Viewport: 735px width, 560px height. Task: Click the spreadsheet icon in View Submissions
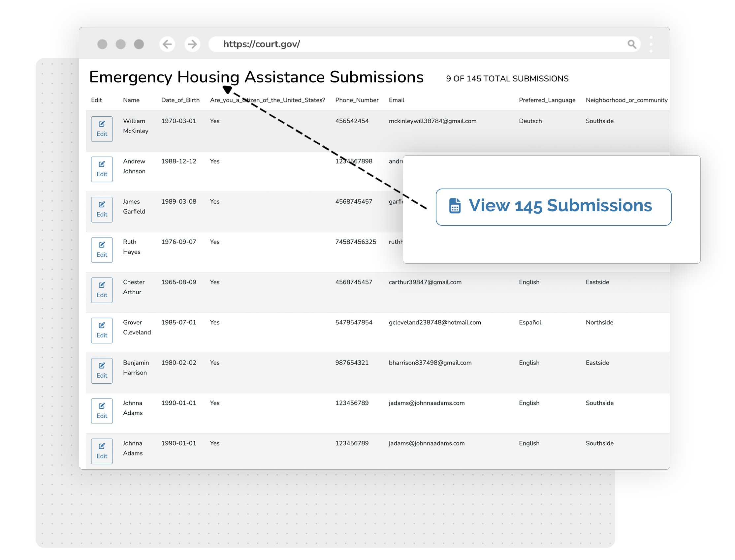(x=454, y=206)
